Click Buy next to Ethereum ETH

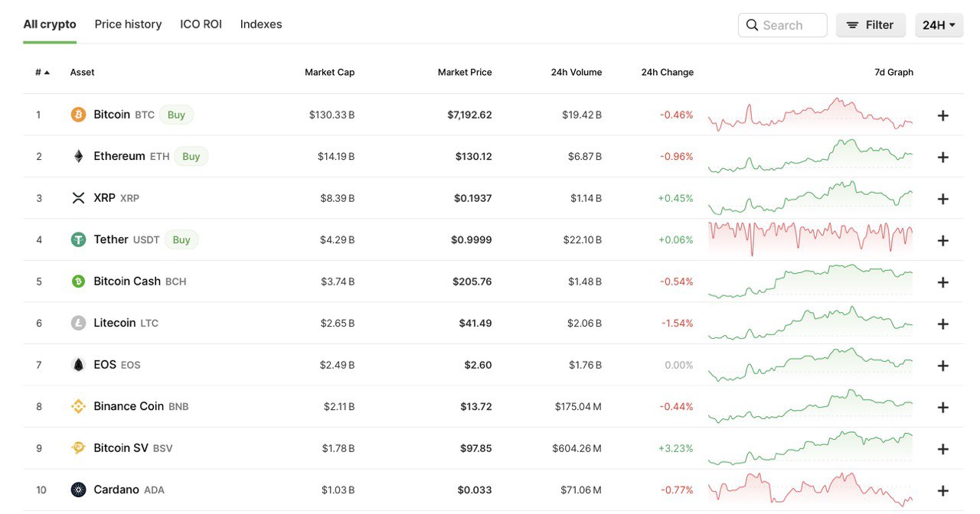pos(191,156)
